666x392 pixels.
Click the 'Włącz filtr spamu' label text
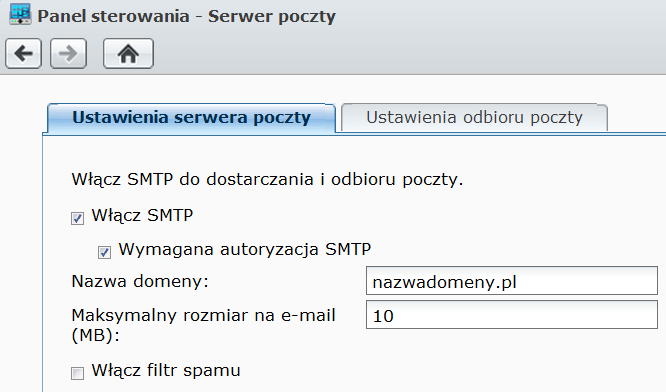[x=166, y=370]
